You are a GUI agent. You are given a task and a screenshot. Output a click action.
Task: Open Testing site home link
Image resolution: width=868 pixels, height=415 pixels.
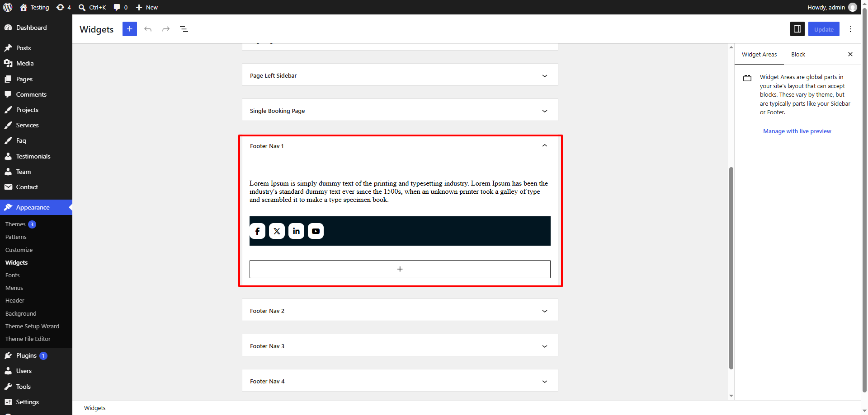(x=34, y=7)
